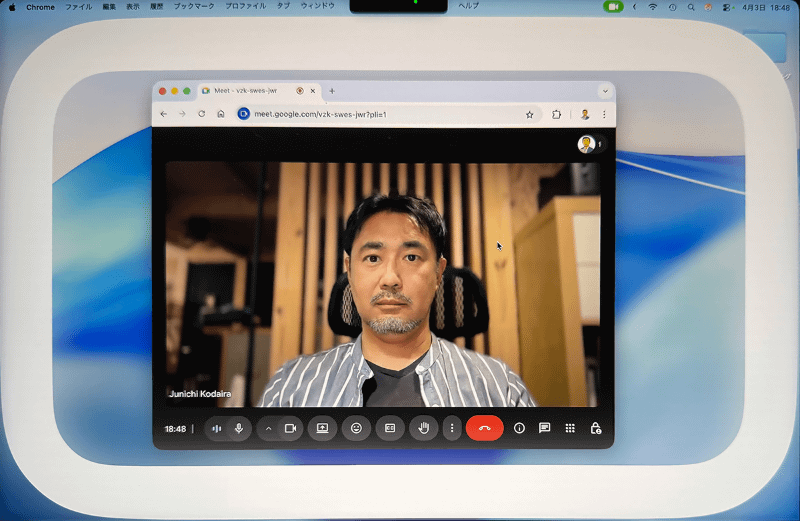Screen dimensions: 800x521
Task: Open the Chrome extensions puzzle icon
Action: point(557,114)
